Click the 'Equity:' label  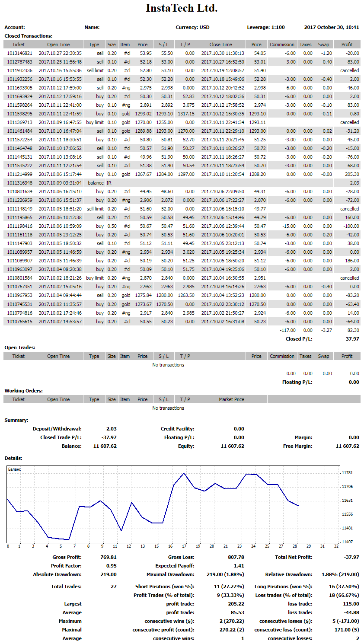click(186, 446)
